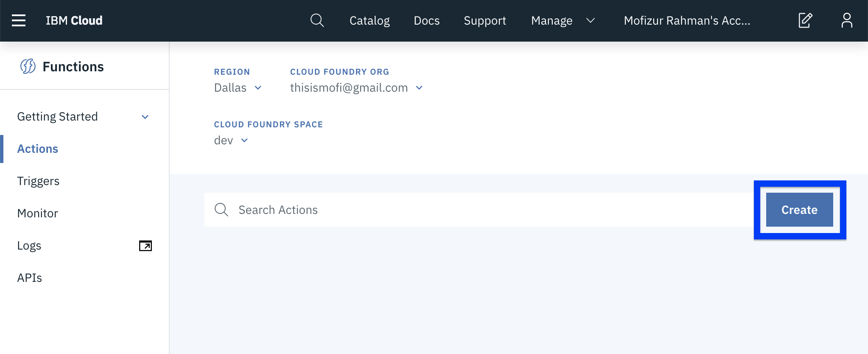Go to Docs in header

coord(427,20)
